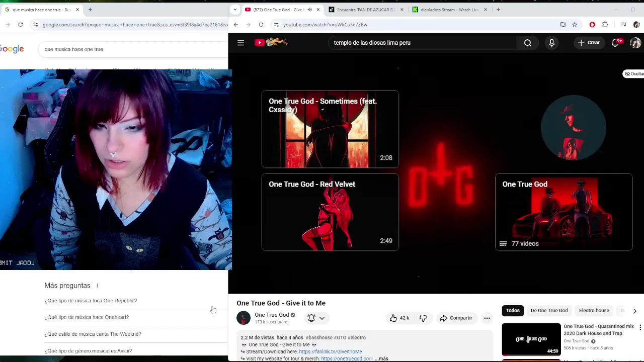The image size is (644, 362).
Task: Close the One True God YouTube tab
Action: click(x=318, y=10)
